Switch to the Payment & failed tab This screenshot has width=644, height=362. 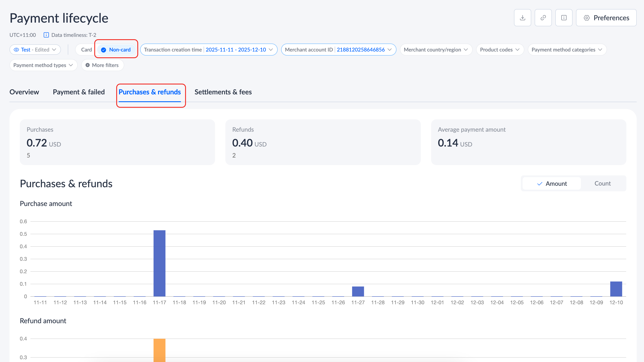click(x=79, y=92)
